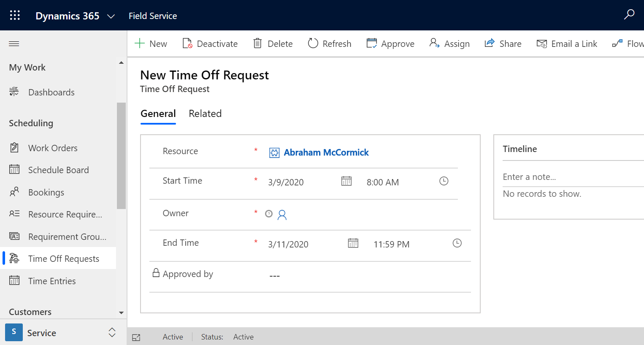Click the Approved by lock icon
Viewport: 644px width, 345px height.
coord(156,273)
